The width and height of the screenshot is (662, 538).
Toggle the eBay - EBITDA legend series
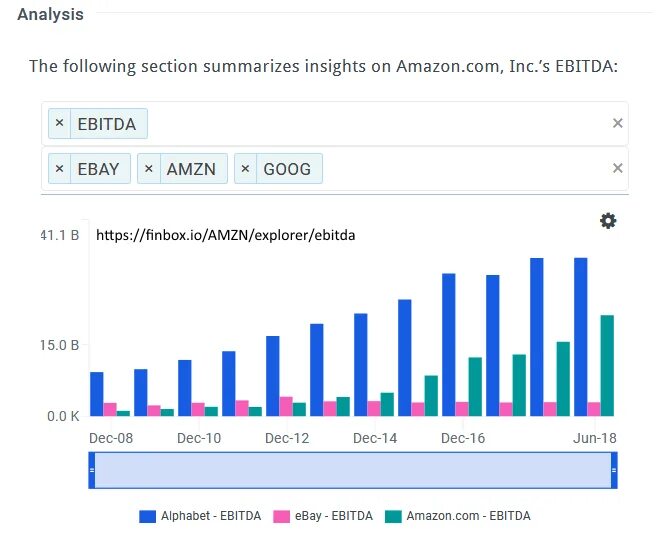point(323,516)
